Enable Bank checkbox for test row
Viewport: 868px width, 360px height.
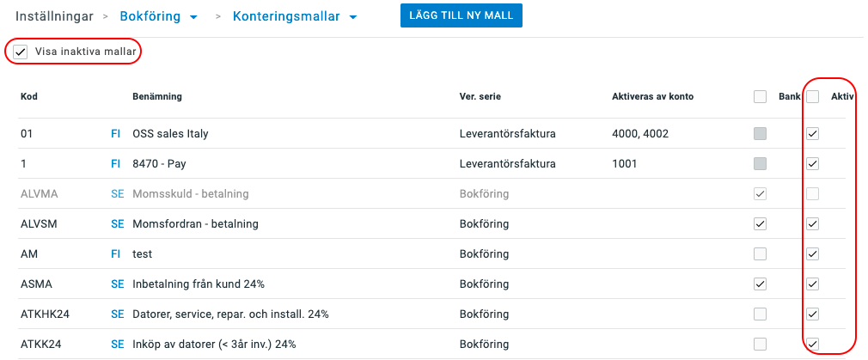click(x=760, y=253)
